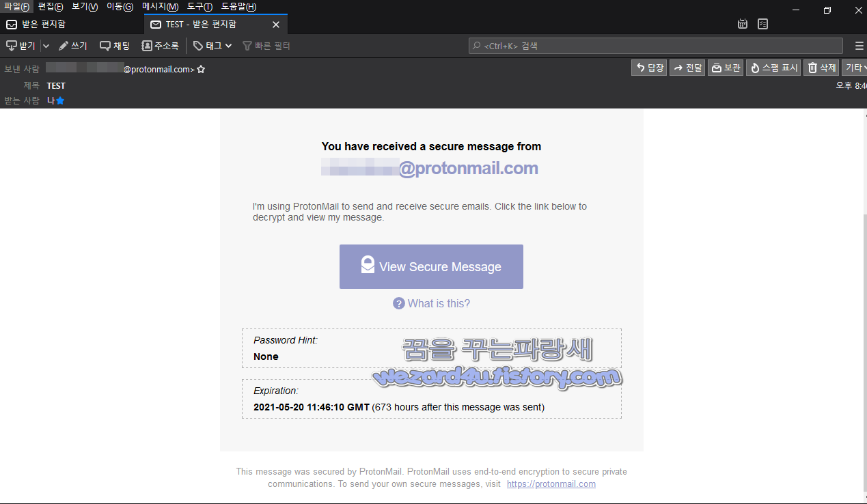This screenshot has height=504, width=867.
Task: Expand the 태그 dropdown
Action: click(212, 46)
